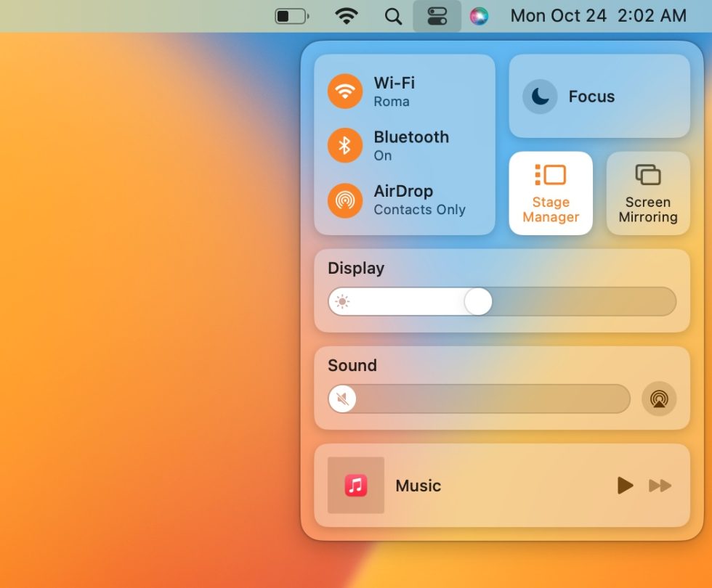Open the Music app artwork thumbnail
The image size is (712, 588).
pyautogui.click(x=356, y=486)
